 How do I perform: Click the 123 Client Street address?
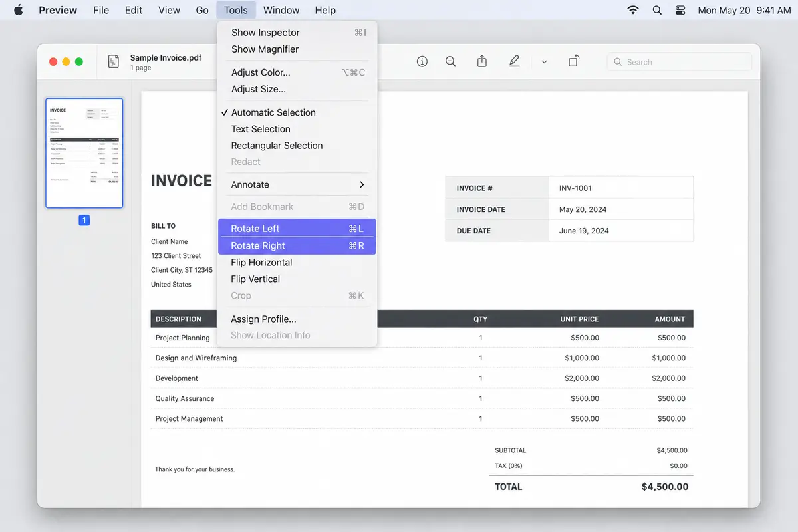pyautogui.click(x=176, y=255)
